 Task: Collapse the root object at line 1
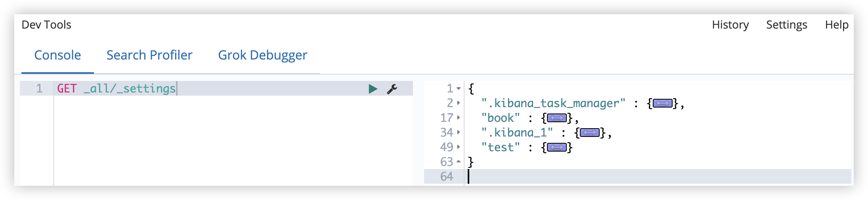(x=459, y=88)
